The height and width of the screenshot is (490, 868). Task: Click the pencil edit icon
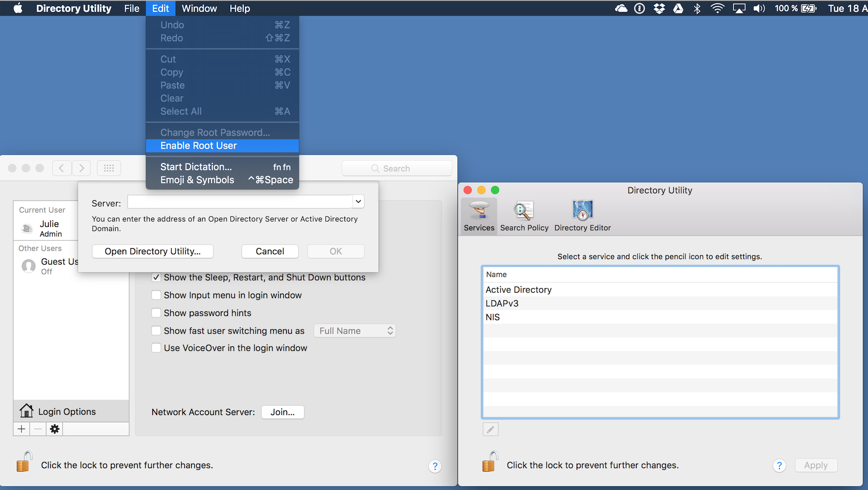click(490, 429)
